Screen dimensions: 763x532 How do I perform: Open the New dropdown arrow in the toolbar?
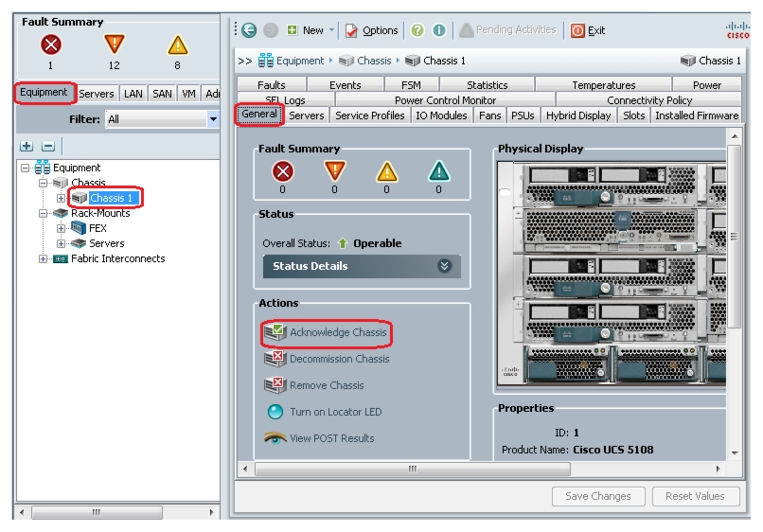click(x=332, y=30)
